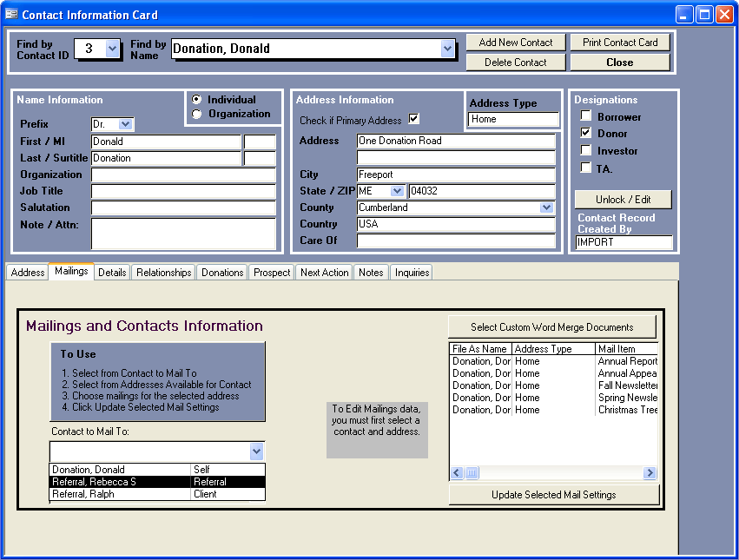Check the Borrower designation checkbox
739x560 pixels.
coord(586,116)
